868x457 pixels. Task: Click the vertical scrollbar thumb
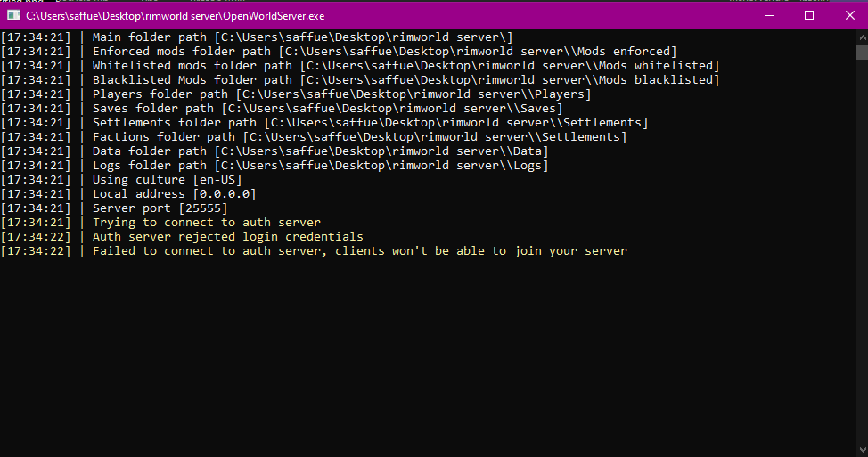860,53
